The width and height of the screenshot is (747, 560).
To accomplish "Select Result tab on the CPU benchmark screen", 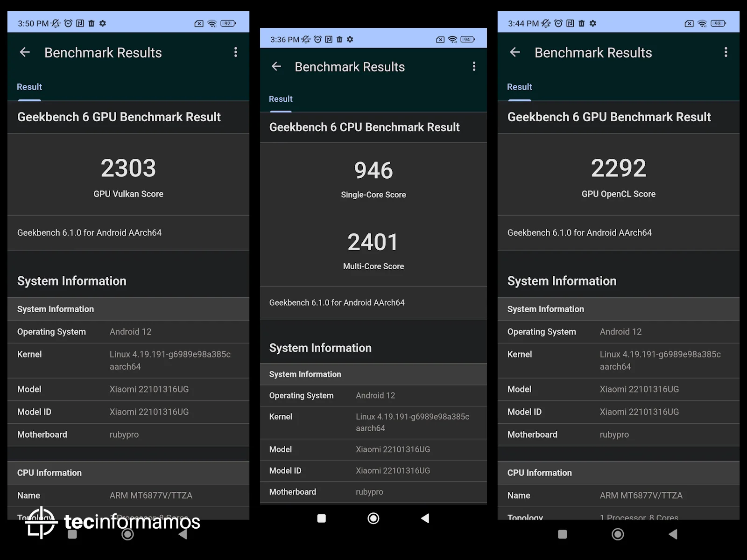I will pos(281,99).
